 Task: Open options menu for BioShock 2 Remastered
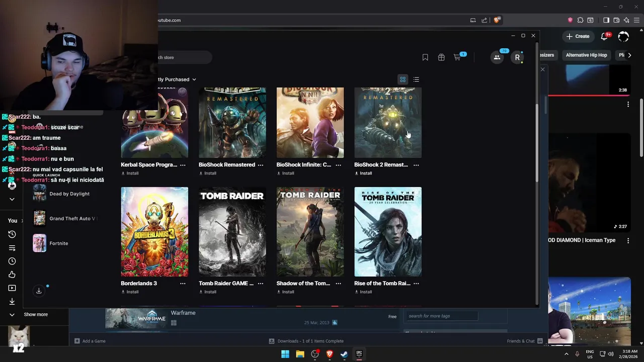pos(416,165)
